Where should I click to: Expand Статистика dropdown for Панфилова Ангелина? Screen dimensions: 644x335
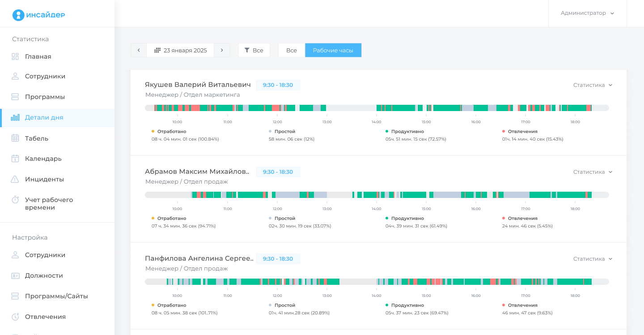pos(593,259)
